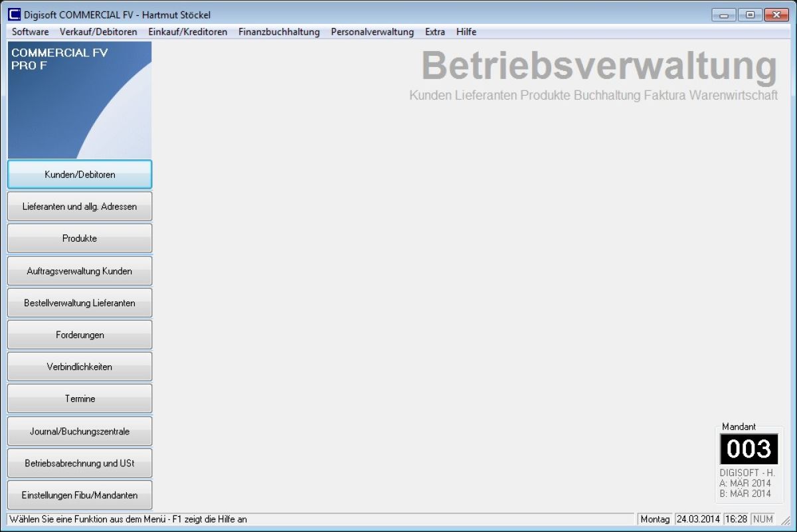Open Betriebsabrechnung und USt

(x=80, y=463)
